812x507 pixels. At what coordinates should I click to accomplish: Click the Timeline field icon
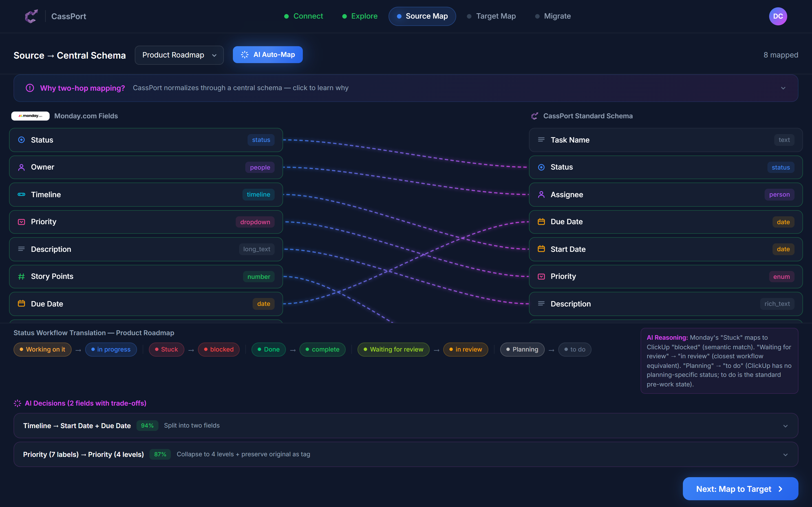[21, 194]
